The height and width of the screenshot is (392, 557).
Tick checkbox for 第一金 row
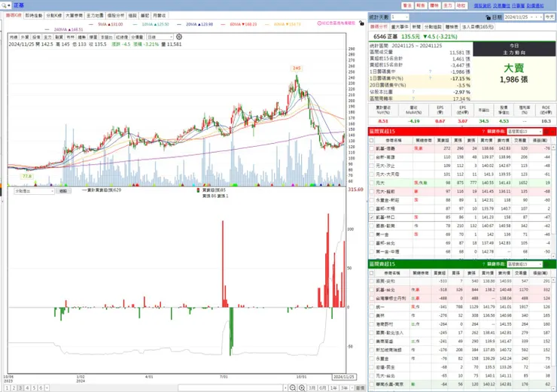coord(372,234)
